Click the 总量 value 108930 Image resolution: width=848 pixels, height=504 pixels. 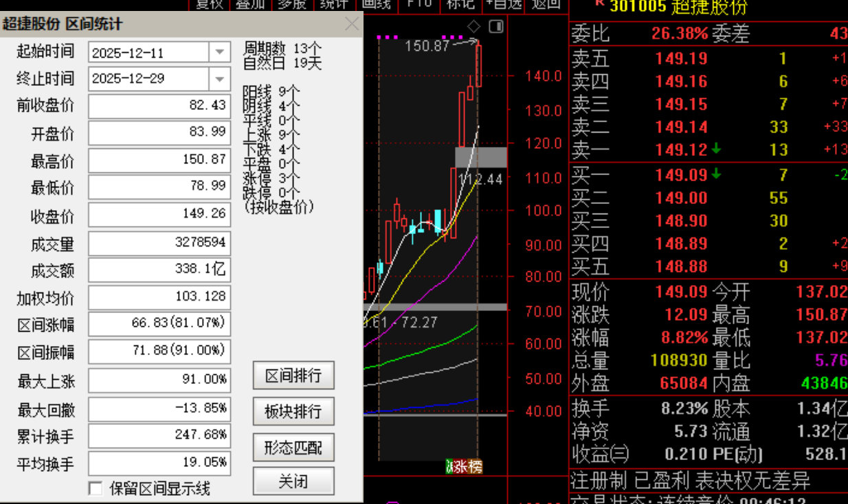(x=679, y=360)
